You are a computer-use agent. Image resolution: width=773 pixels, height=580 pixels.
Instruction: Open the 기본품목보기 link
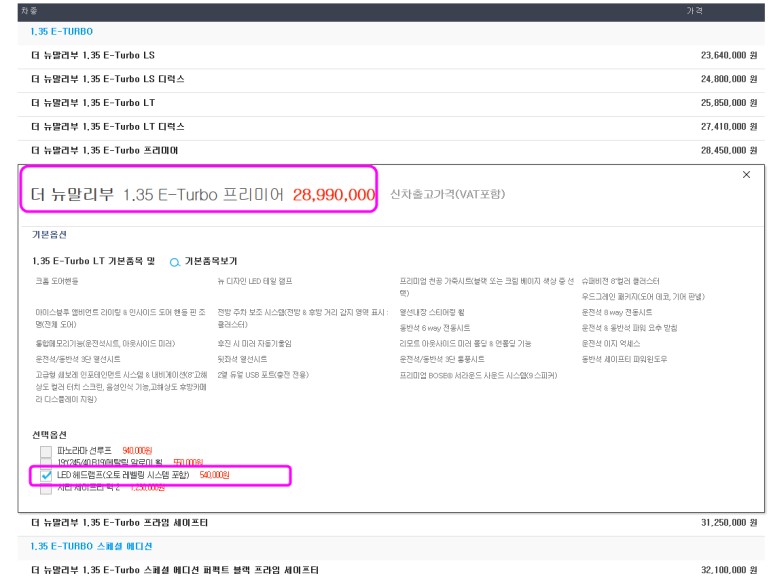(211, 261)
